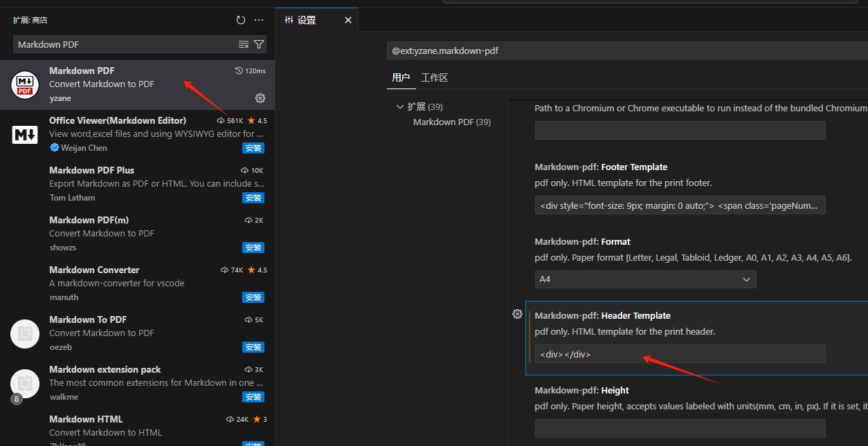Click Weijan Chen verified publisher badge
This screenshot has height=446, width=868.
coord(54,147)
